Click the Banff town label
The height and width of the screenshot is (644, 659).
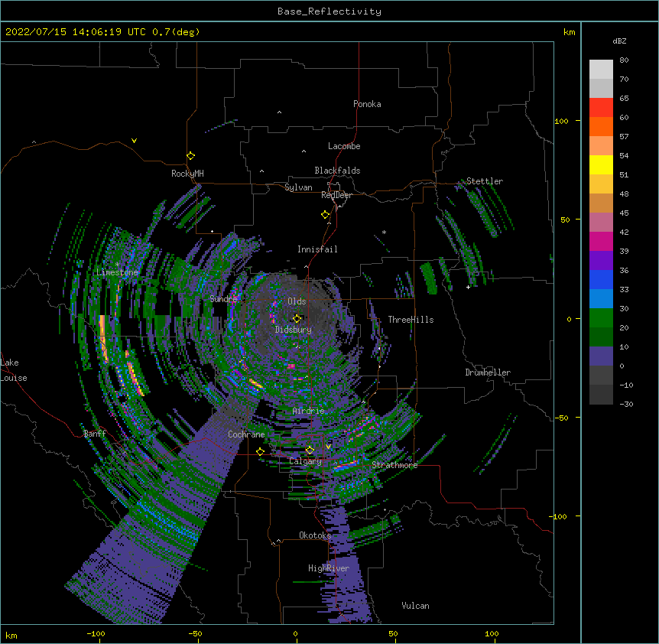click(95, 434)
